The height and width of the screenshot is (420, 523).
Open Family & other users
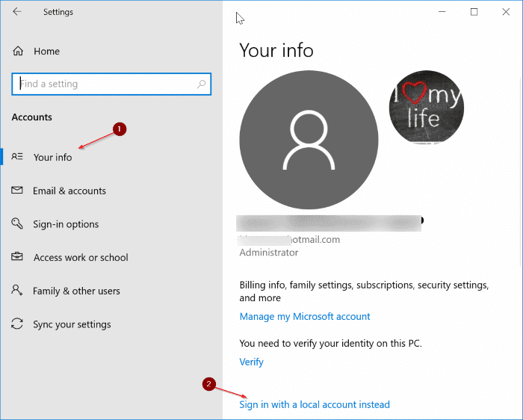pos(76,291)
